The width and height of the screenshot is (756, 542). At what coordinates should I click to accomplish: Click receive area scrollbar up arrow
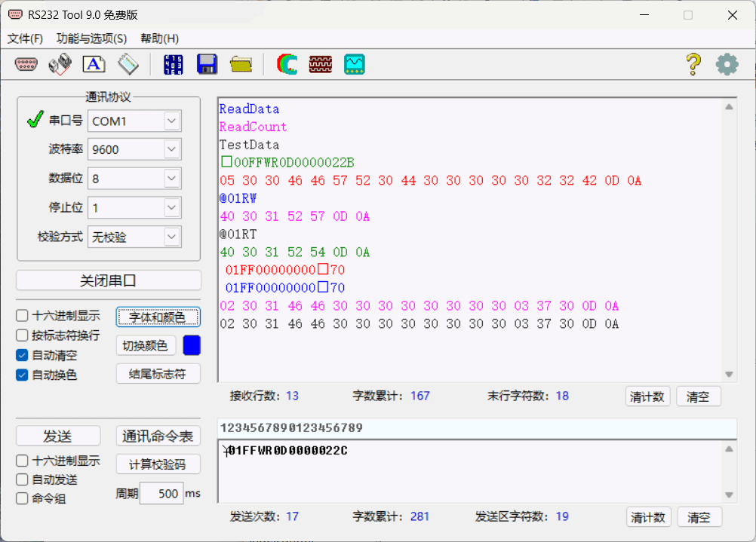pyautogui.click(x=729, y=107)
